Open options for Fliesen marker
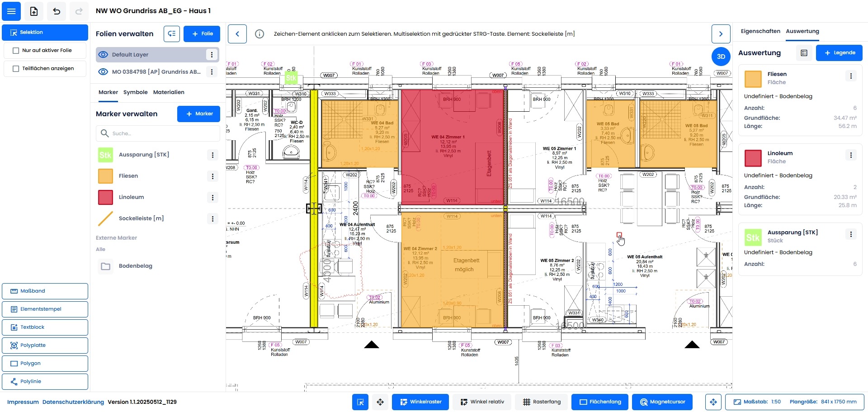Screen dimensions: 868x412 pos(212,176)
